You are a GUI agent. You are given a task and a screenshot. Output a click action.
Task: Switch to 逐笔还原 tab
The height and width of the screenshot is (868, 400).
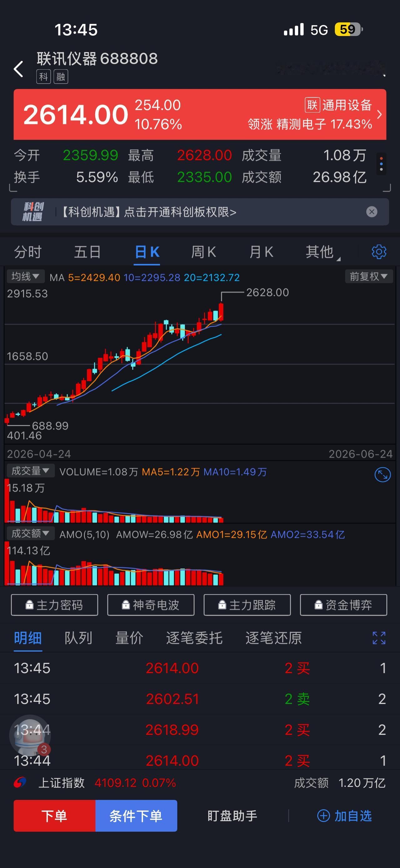(x=273, y=638)
